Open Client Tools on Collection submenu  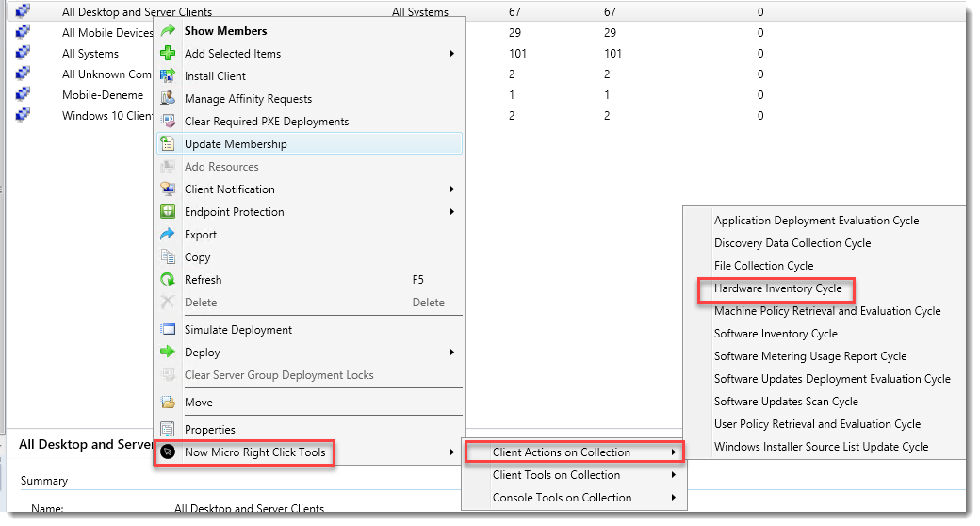[x=556, y=475]
